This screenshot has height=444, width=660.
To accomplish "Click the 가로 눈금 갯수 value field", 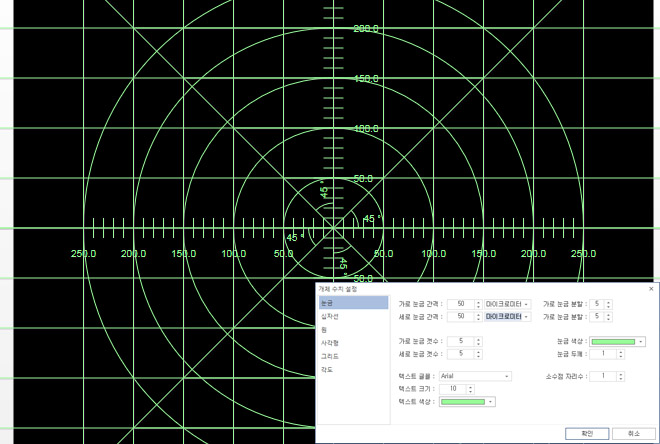I will pos(460,341).
